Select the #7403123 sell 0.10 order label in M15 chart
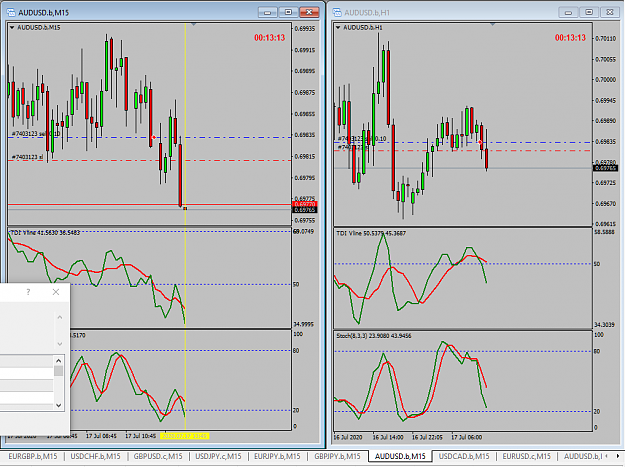The height and width of the screenshot is (467, 625). (35, 134)
